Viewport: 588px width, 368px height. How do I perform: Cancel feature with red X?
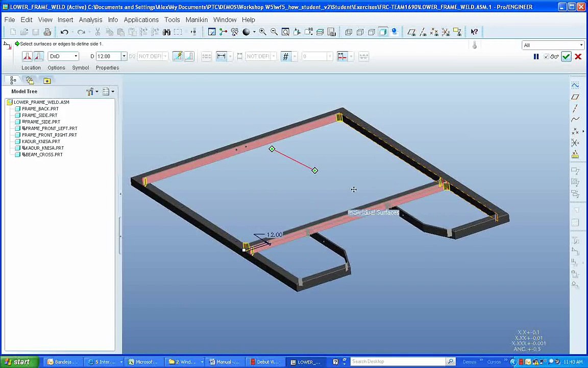tap(578, 56)
